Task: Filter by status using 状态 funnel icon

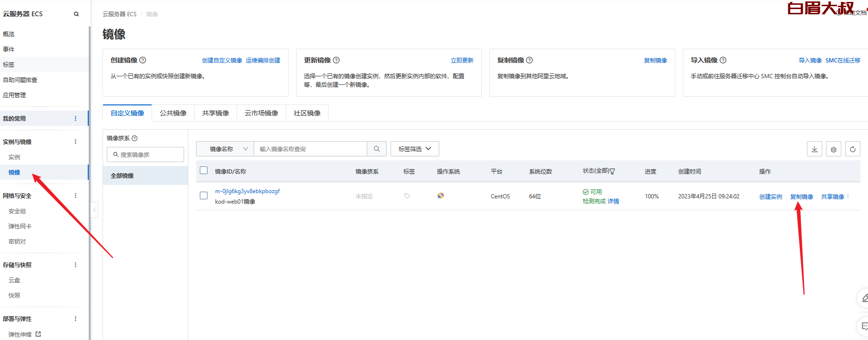Action: (612, 171)
